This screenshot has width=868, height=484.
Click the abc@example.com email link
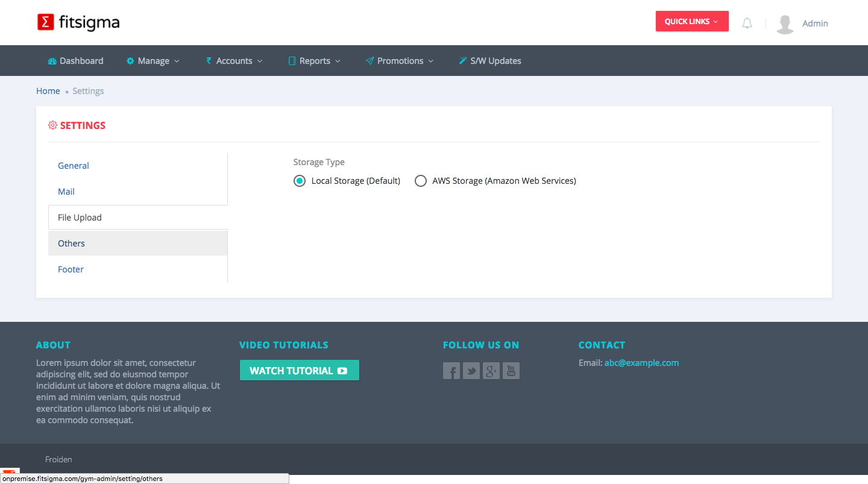point(641,363)
